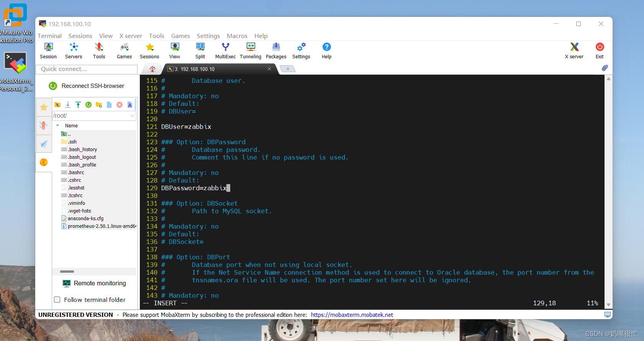
Task: Open the mobaxterm.mobatek.net link
Action: click(352, 315)
